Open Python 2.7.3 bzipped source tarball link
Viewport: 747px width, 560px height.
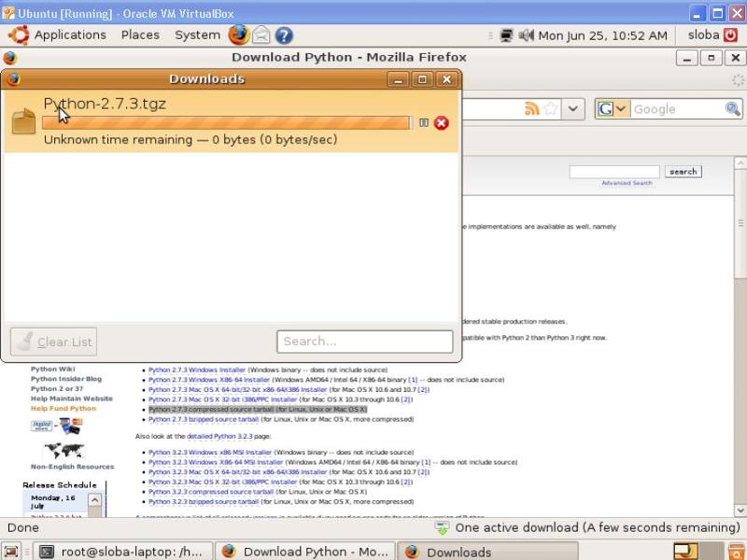pyautogui.click(x=204, y=419)
